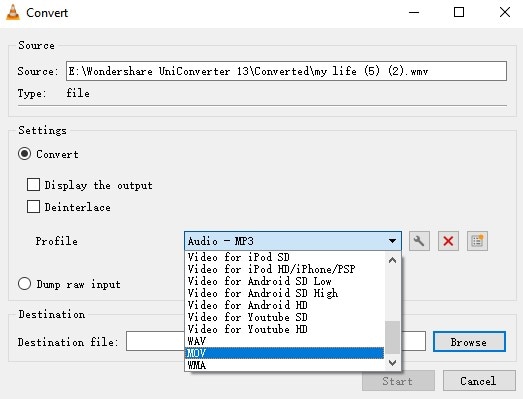Select Video for Youtube HD profile

pyautogui.click(x=284, y=329)
